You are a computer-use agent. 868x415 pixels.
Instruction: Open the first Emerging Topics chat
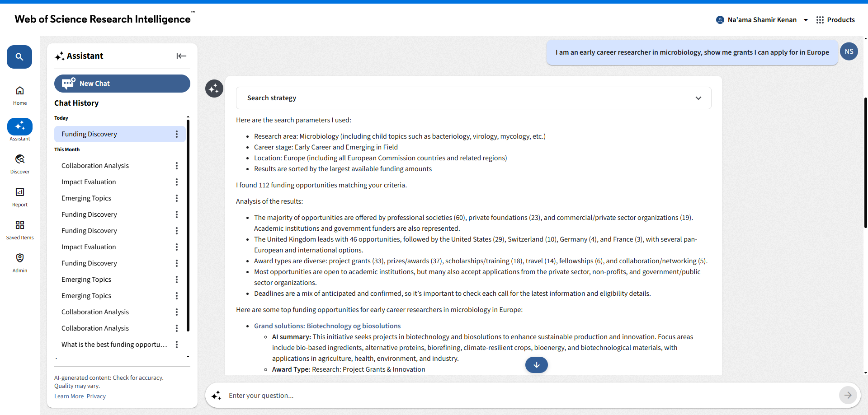tap(86, 198)
